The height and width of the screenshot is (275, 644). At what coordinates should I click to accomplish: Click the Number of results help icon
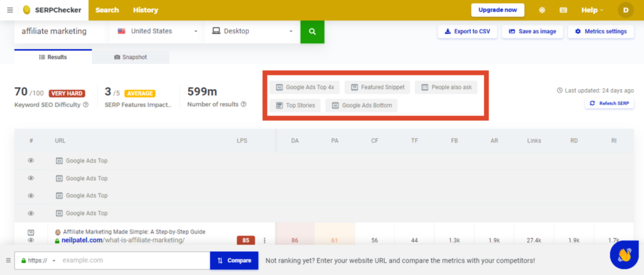click(243, 104)
